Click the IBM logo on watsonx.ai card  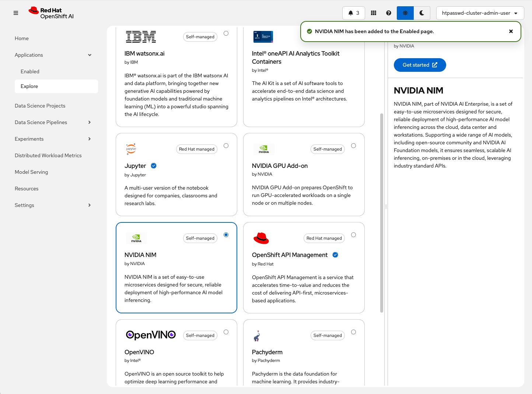141,37
